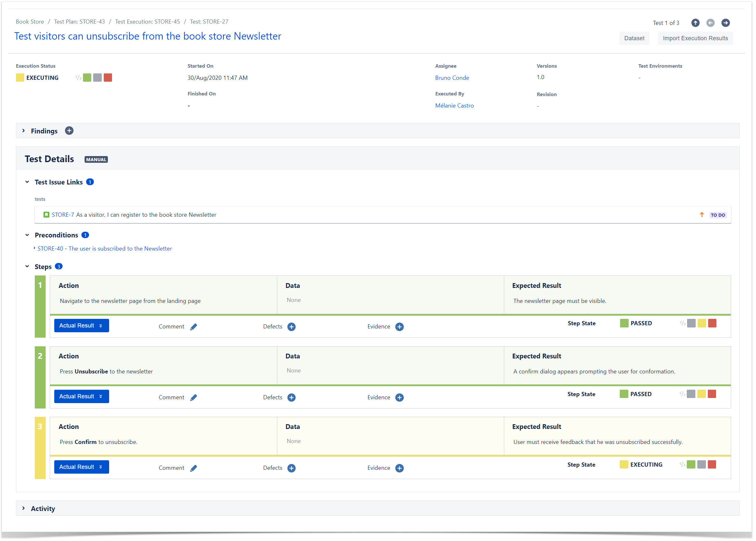Add a defect to step 1

tap(291, 327)
